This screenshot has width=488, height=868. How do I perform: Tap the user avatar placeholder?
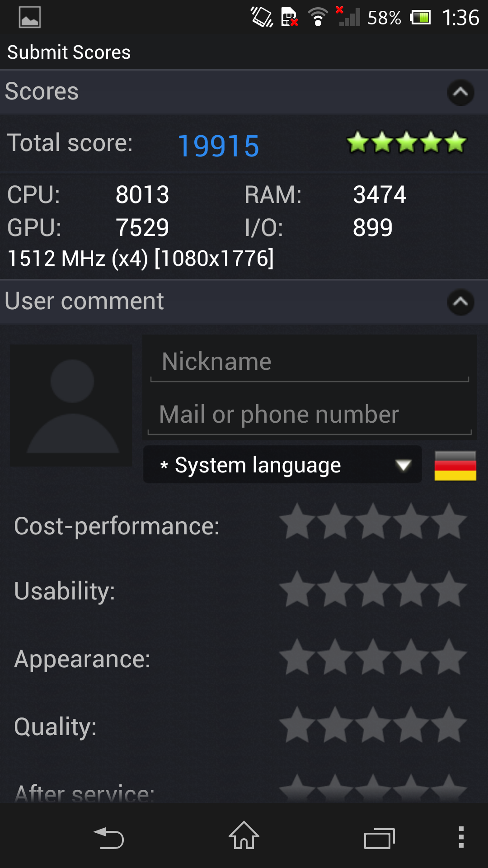pos(71,406)
